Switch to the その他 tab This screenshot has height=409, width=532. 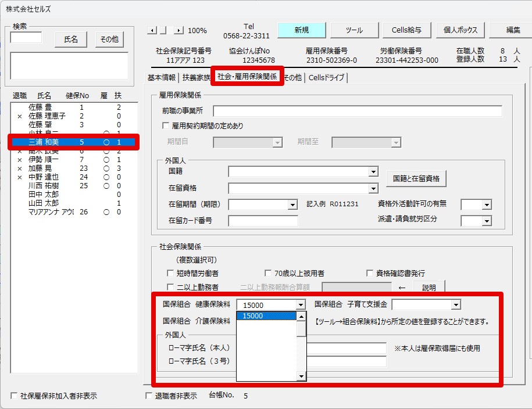pyautogui.click(x=293, y=78)
